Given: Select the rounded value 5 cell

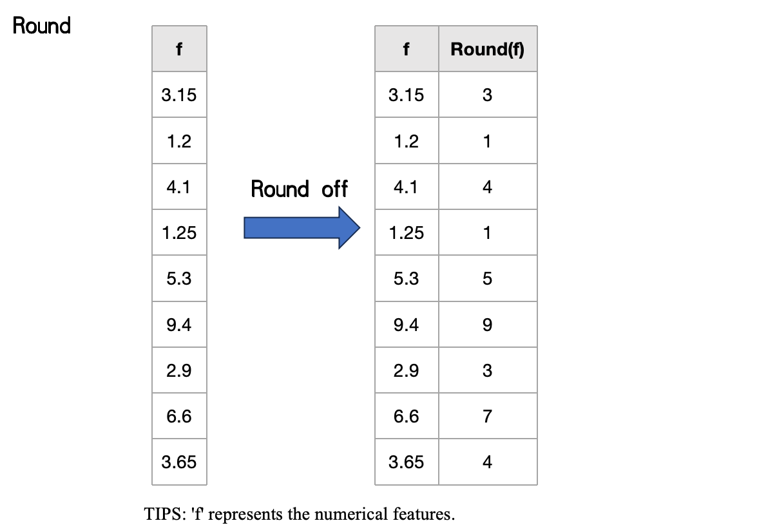Looking at the screenshot, I should tap(487, 278).
